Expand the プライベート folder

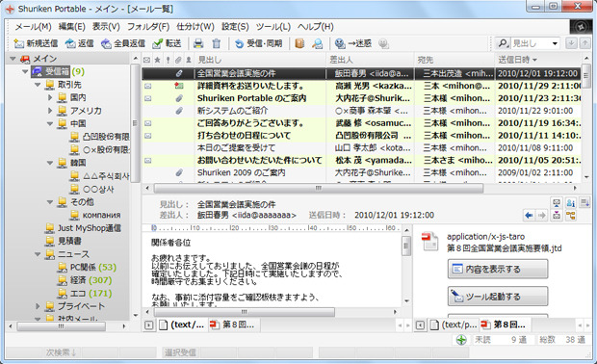point(38,306)
